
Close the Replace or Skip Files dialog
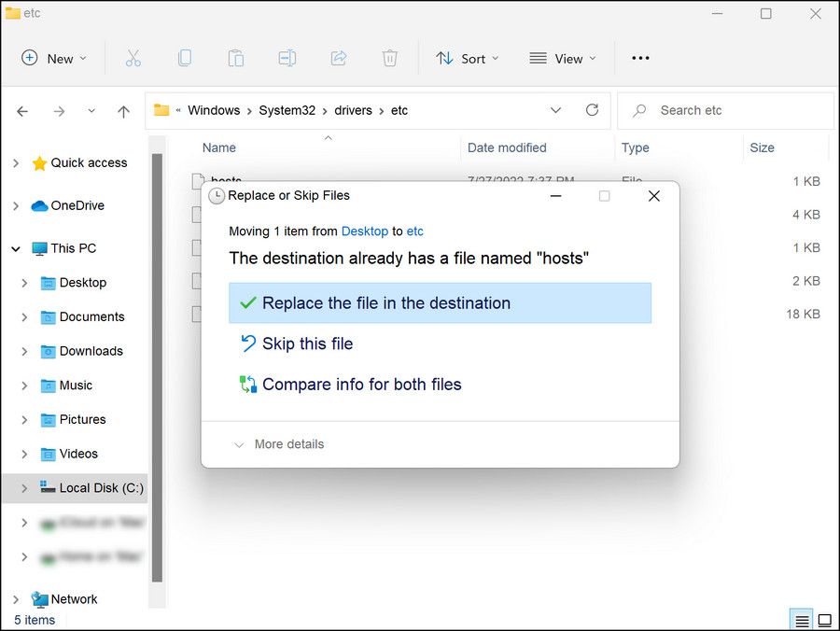coord(654,196)
